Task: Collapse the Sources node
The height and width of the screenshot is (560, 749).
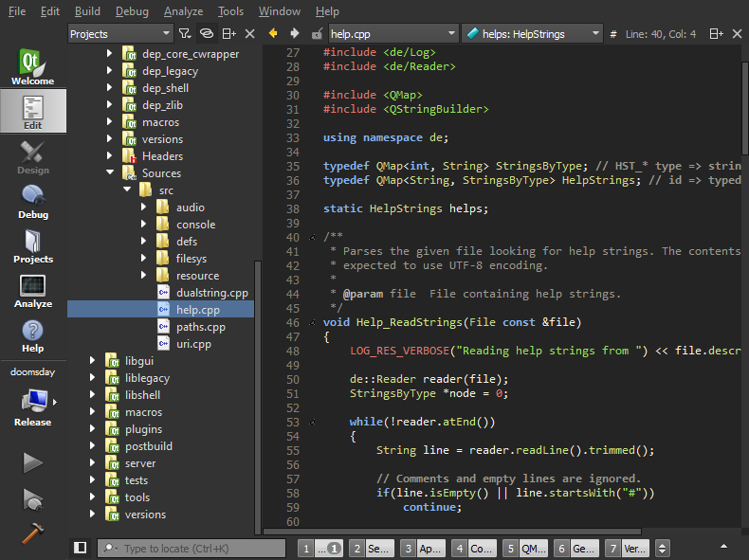Action: point(110,173)
